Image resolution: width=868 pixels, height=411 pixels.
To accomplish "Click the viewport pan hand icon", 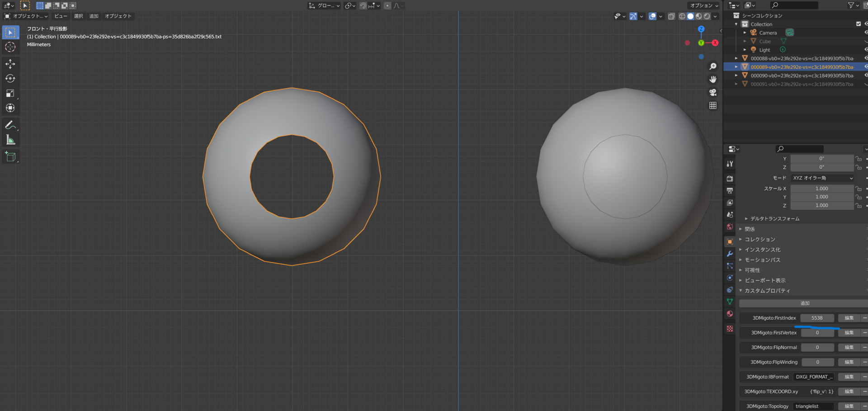I will point(713,80).
